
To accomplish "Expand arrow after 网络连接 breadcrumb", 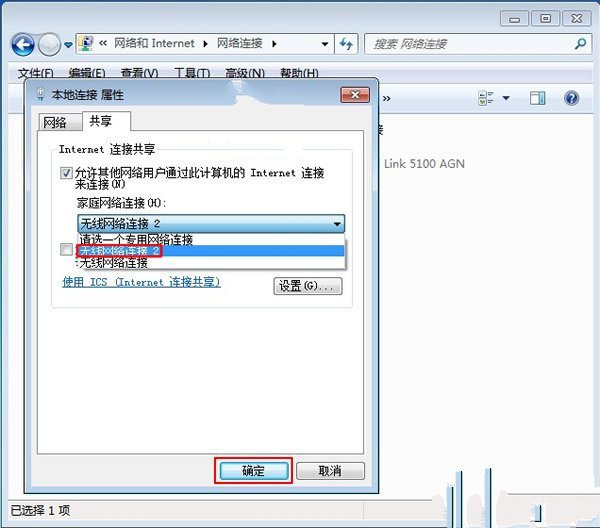I will coord(274,44).
